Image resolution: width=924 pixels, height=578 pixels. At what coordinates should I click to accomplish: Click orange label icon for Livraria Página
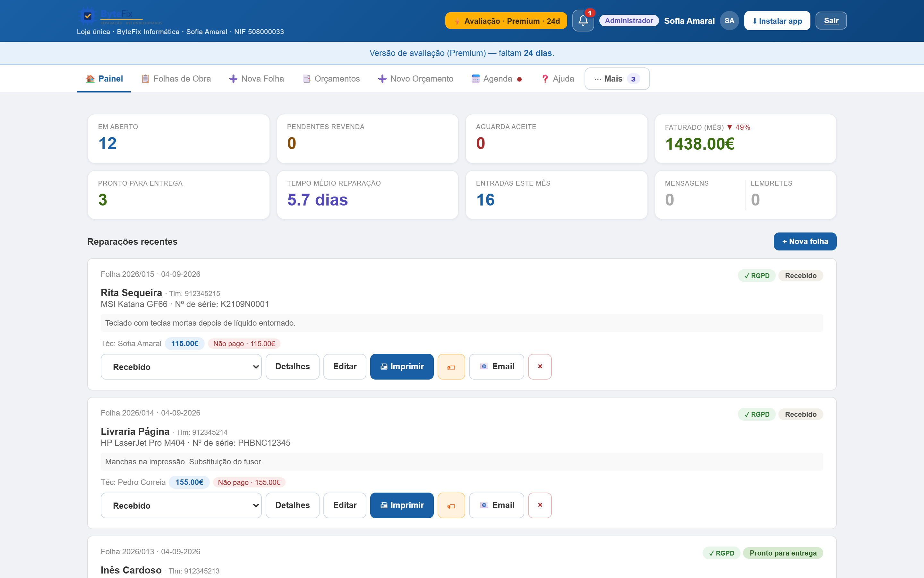coord(451,505)
